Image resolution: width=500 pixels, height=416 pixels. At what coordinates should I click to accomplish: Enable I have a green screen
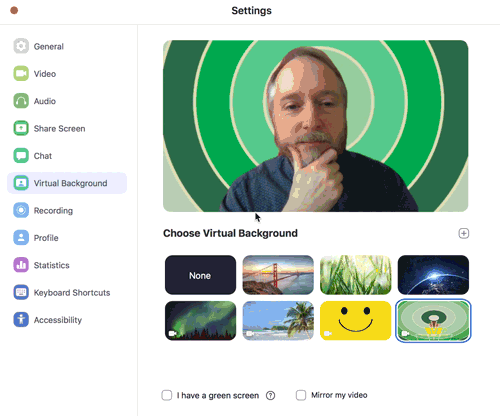pos(167,395)
